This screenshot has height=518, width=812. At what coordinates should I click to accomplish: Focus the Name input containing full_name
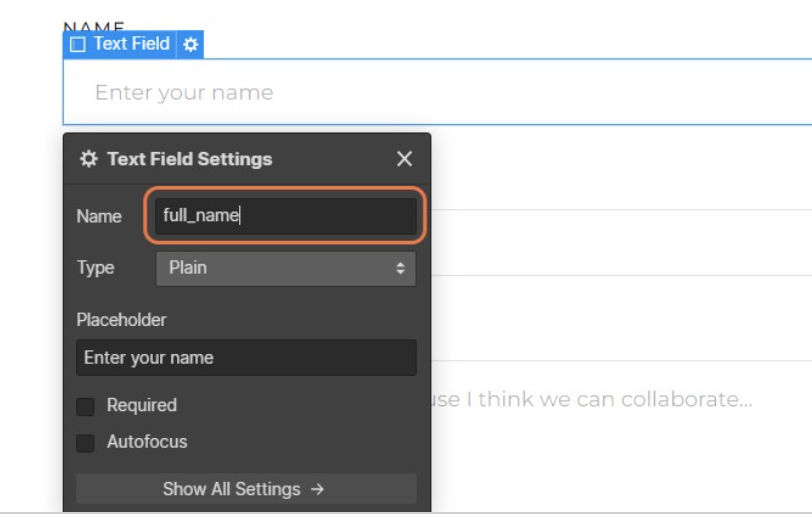[285, 216]
